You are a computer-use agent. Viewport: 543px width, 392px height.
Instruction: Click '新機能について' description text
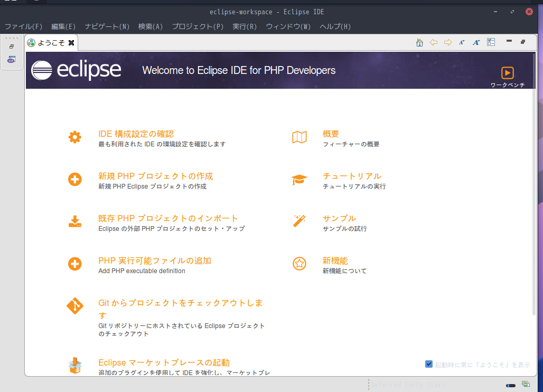click(344, 271)
